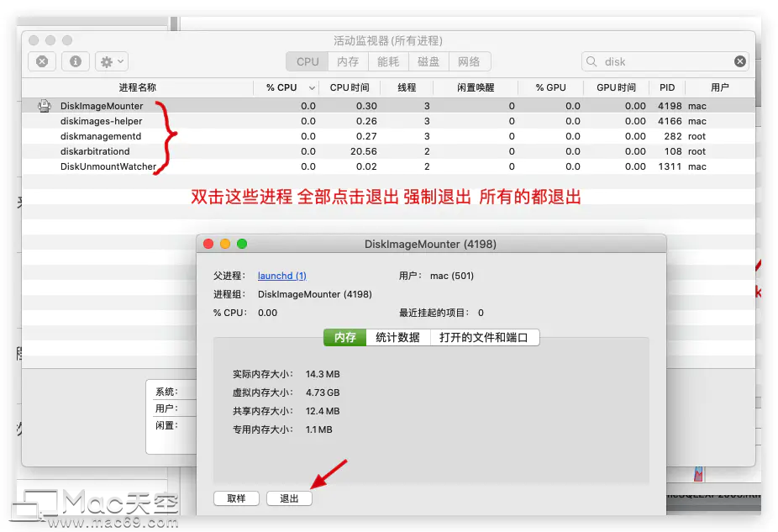
Task: Clear the disk search text
Action: click(740, 61)
